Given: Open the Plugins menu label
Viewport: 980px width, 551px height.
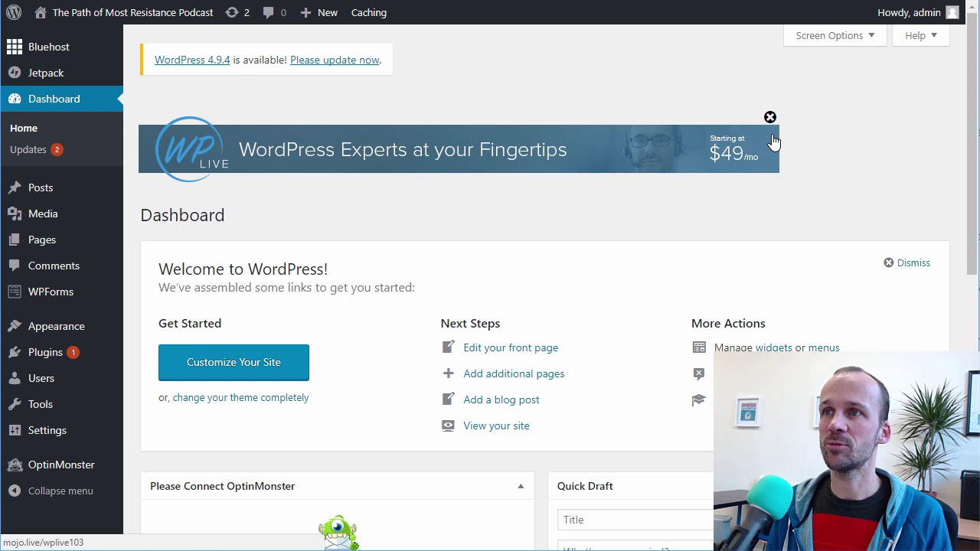Looking at the screenshot, I should click(x=45, y=352).
